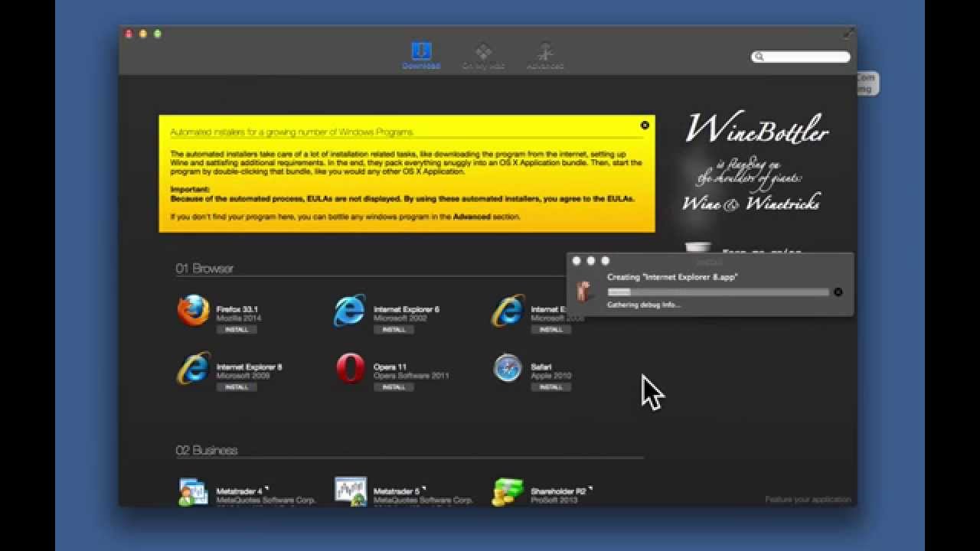Select the Metatrader 4 title text
The width and height of the screenshot is (980, 551).
(x=239, y=491)
